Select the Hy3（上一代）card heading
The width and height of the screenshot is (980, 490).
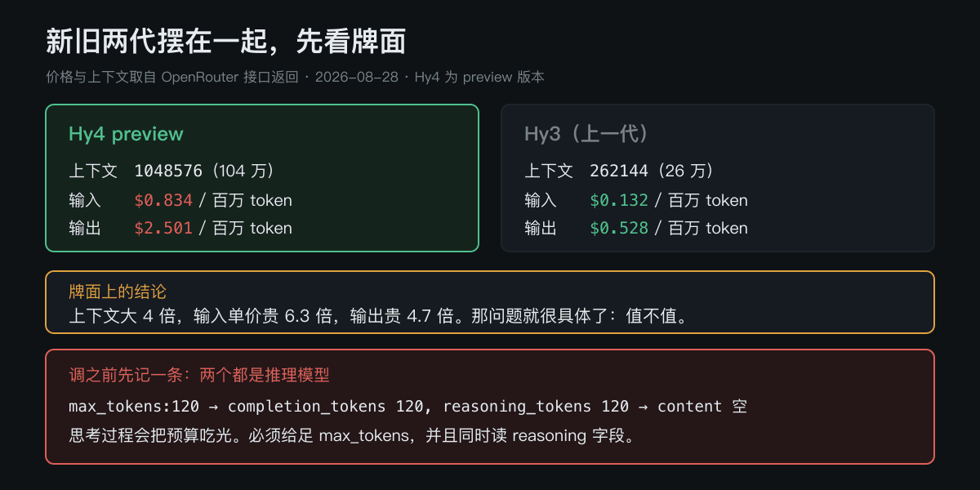pyautogui.click(x=586, y=134)
